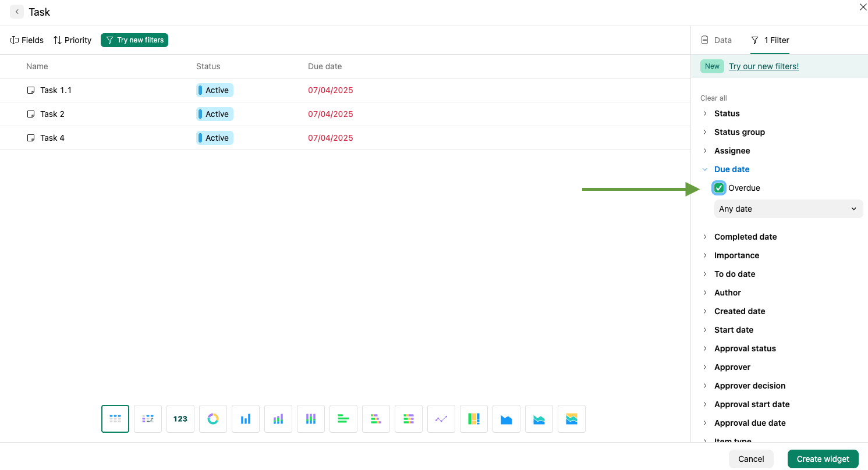
Task: Click the Task 1.1 item icon
Action: point(31,90)
